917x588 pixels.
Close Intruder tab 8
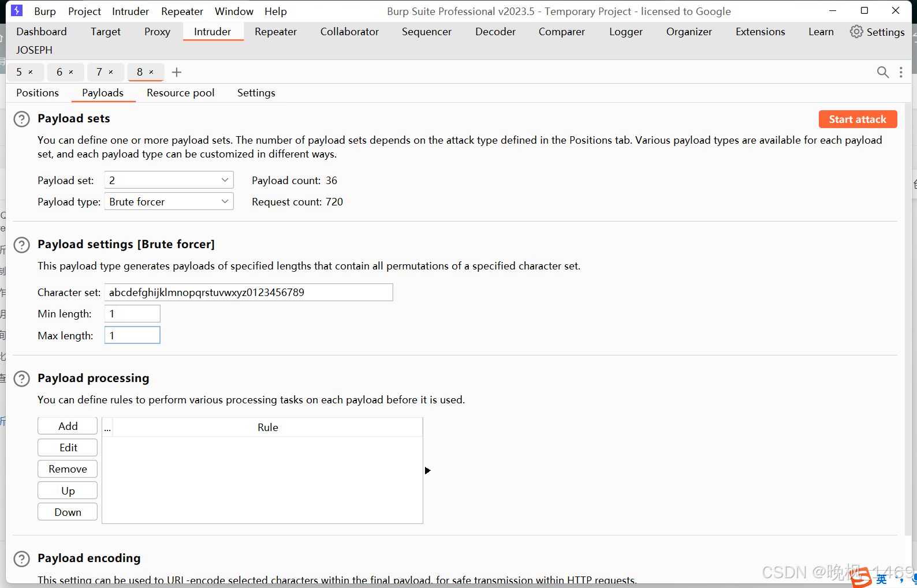[x=151, y=72]
